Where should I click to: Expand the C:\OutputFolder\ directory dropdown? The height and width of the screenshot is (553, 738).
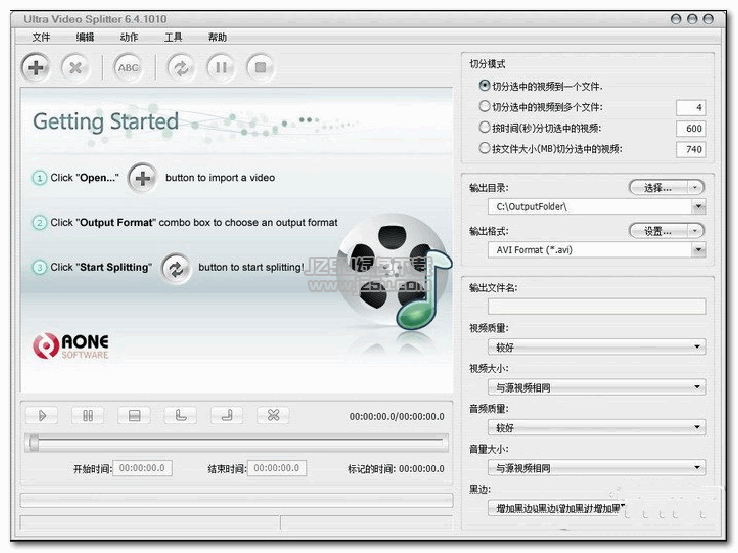(x=697, y=207)
